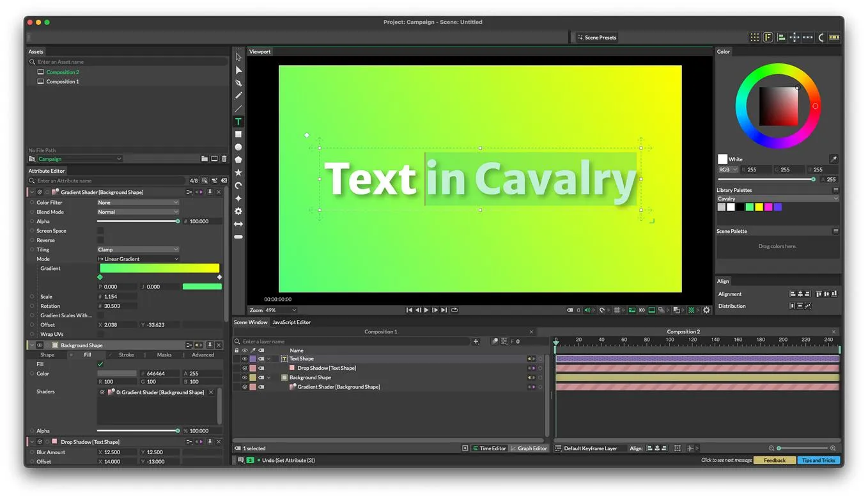Select the Cog gear shape tool
The image size is (868, 499).
click(x=238, y=211)
